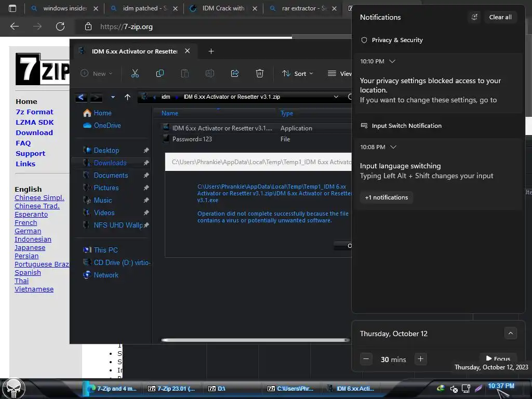Click the Rename icon in Explorer toolbar
The height and width of the screenshot is (399, 532).
pyautogui.click(x=210, y=74)
